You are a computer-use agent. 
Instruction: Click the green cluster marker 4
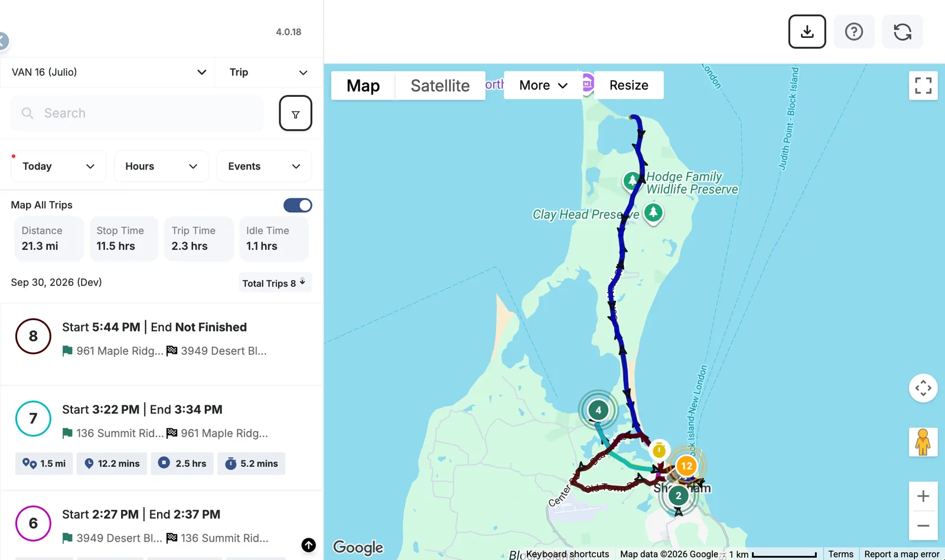click(x=598, y=410)
